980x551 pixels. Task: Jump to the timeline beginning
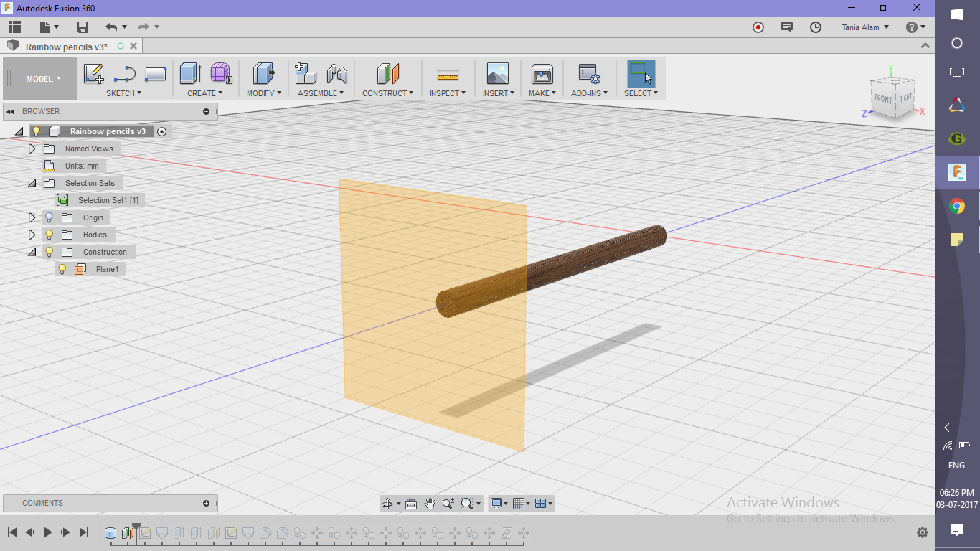click(12, 532)
